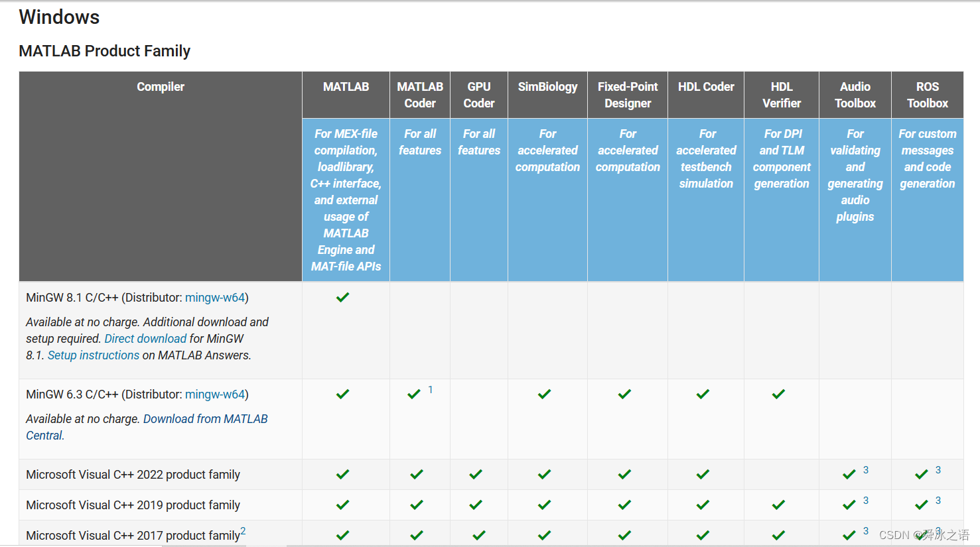Click 'MinGW 6.3 C/C++' compiler name text

pyautogui.click(x=72, y=395)
